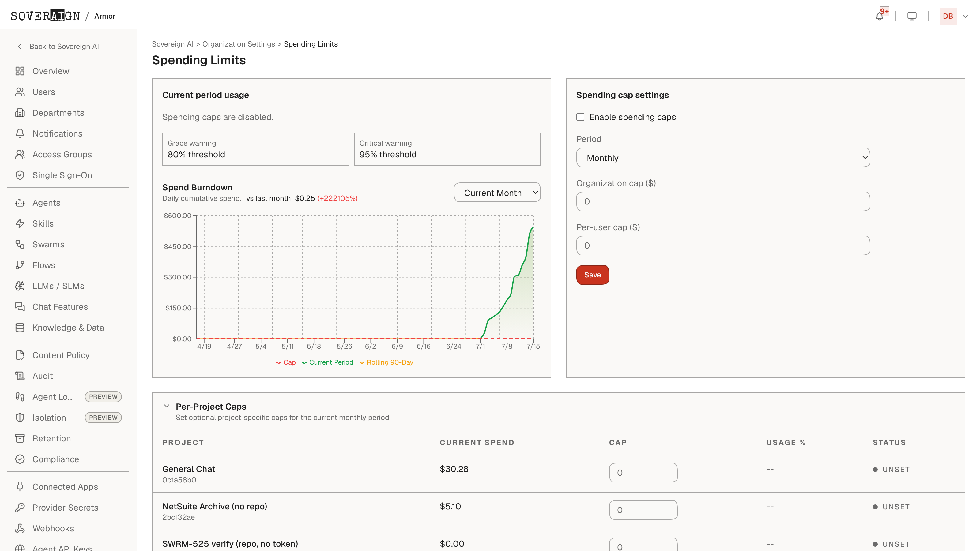The image size is (980, 551).
Task: Click the Retention archive icon
Action: point(20,438)
